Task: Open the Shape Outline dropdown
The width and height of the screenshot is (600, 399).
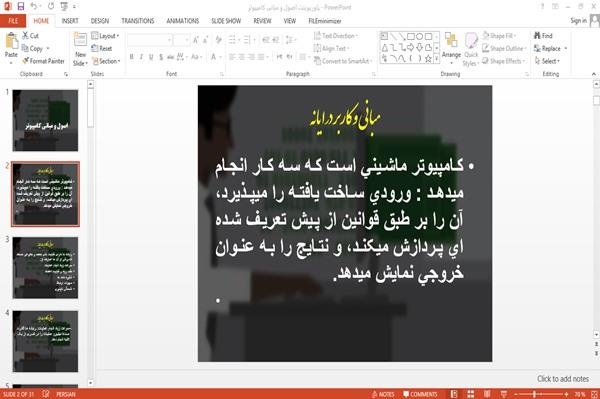Action: [x=504, y=48]
